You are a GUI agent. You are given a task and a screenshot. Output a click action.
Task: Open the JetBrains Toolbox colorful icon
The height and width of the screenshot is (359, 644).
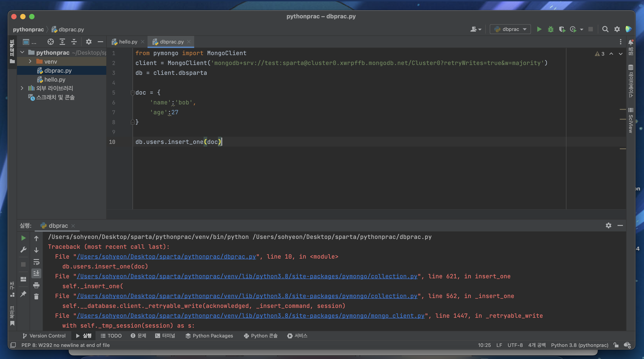pos(629,29)
